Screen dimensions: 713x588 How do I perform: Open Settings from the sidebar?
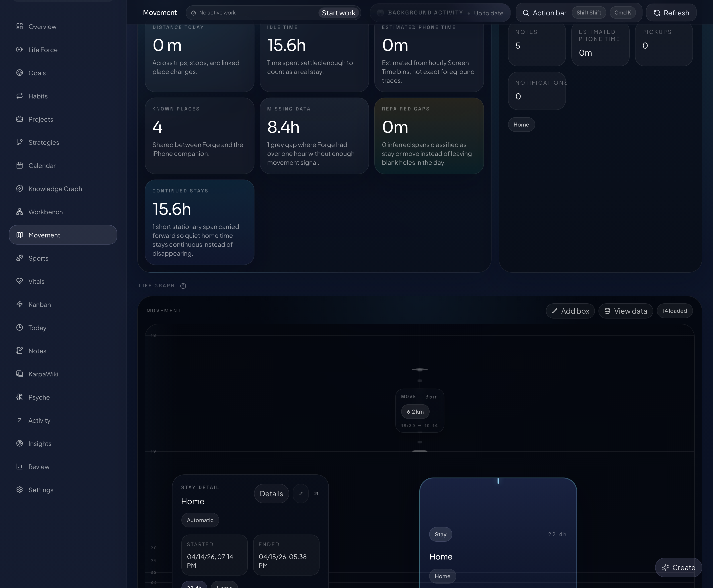(41, 490)
